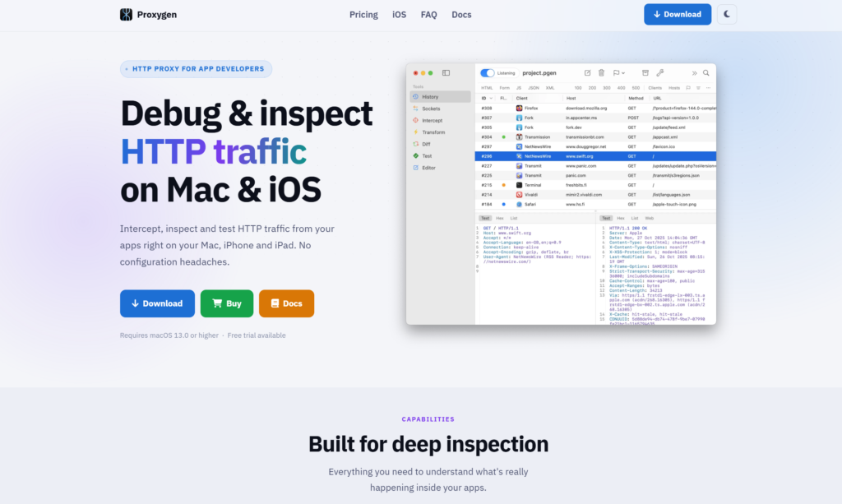Image resolution: width=842 pixels, height=504 pixels.
Task: Open the Pricing nav link
Action: click(363, 15)
